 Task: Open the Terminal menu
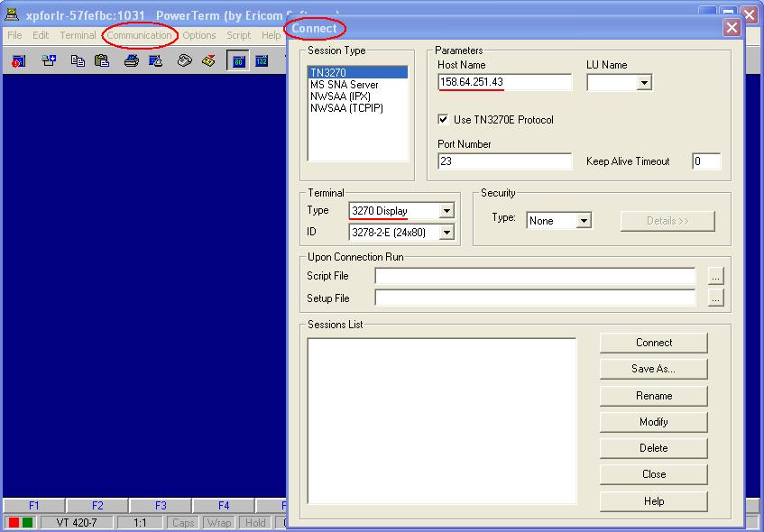click(78, 35)
